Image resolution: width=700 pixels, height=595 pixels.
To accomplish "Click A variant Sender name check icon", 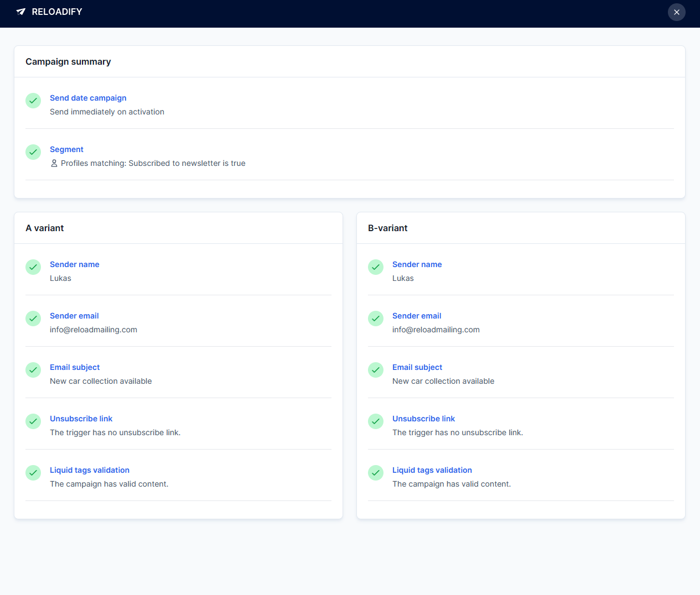I will pyautogui.click(x=33, y=267).
